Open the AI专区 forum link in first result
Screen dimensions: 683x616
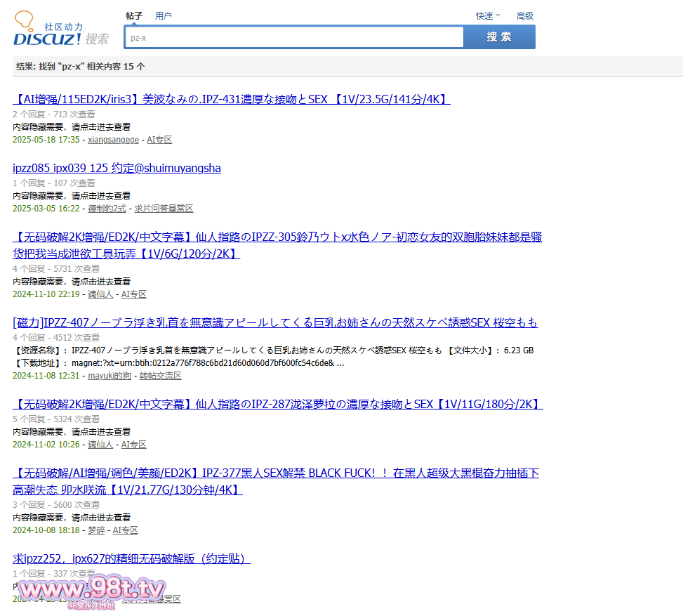coord(159,140)
